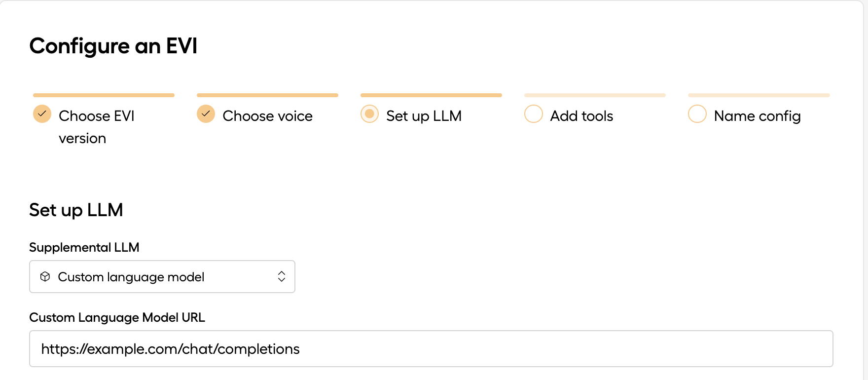This screenshot has height=380, width=868.
Task: Jump ahead to the Name config step
Action: click(x=758, y=115)
